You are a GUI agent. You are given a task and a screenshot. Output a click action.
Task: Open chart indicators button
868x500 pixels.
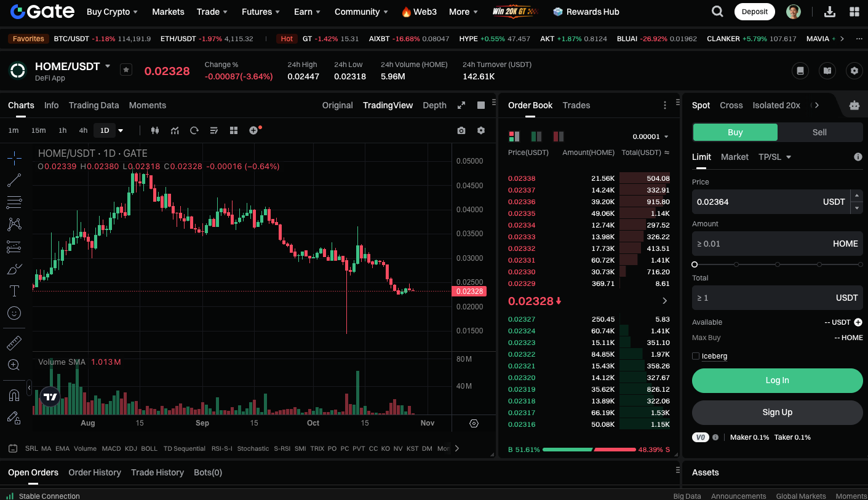(175, 130)
